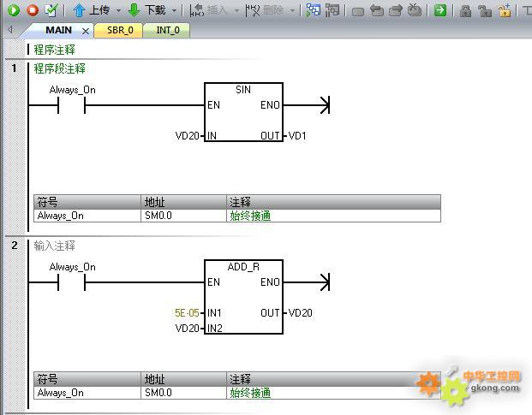Open the 下载 (Download) dropdown arrow

(175, 10)
